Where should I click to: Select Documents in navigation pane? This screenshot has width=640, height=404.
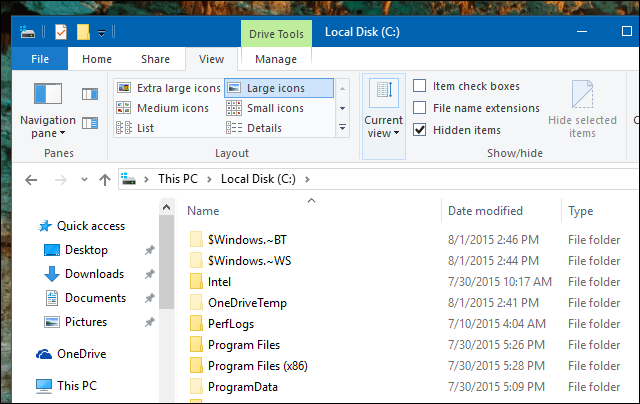86,298
